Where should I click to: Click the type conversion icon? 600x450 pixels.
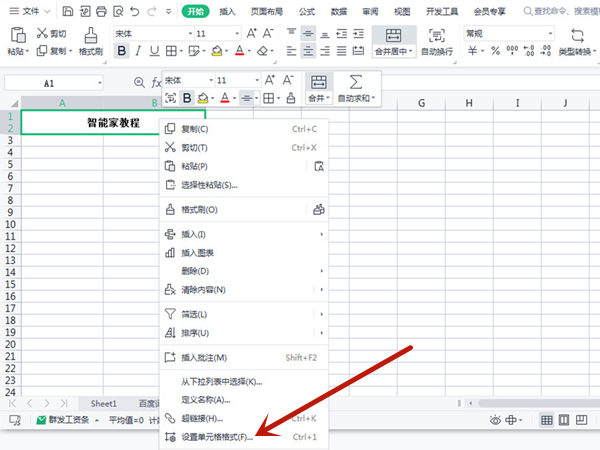click(x=577, y=35)
